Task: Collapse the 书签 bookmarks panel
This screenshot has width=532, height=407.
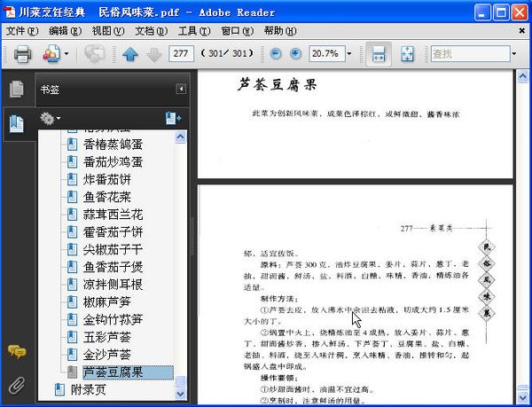Action: (x=181, y=90)
